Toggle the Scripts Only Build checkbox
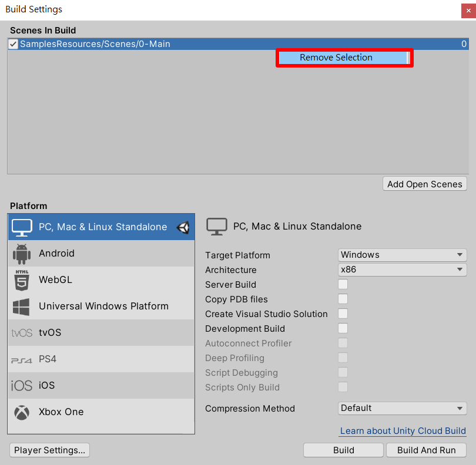The height and width of the screenshot is (465, 476). 343,387
